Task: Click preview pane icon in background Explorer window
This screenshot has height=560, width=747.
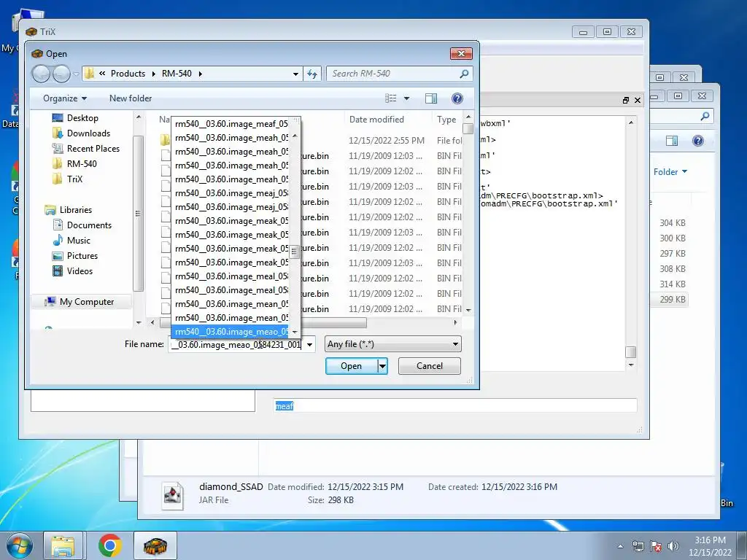Action: 672,141
